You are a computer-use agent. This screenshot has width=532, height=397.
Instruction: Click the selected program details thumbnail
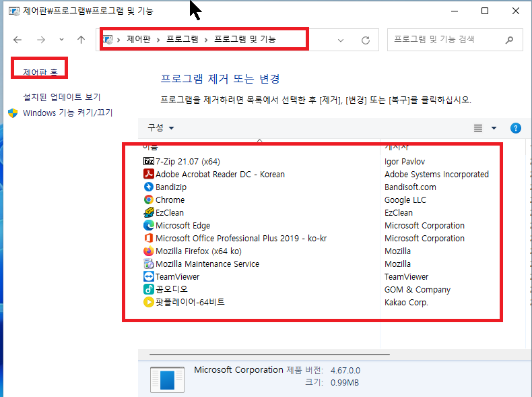(167, 379)
